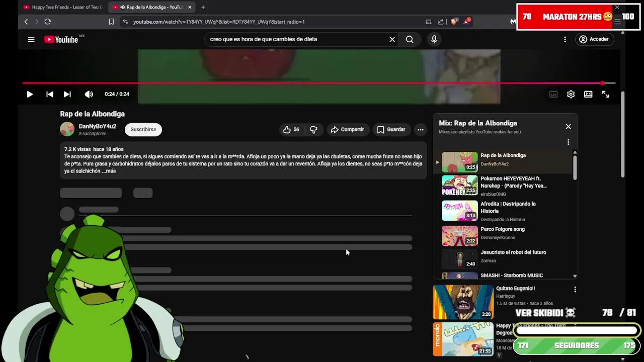
Task: Switch to theater mode
Action: pos(588,94)
